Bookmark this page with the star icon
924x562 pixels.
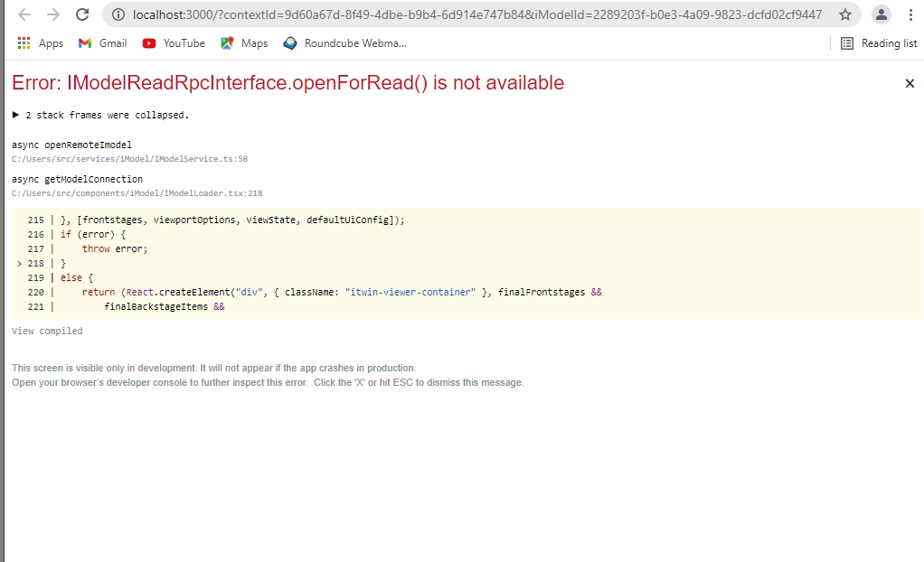click(844, 14)
